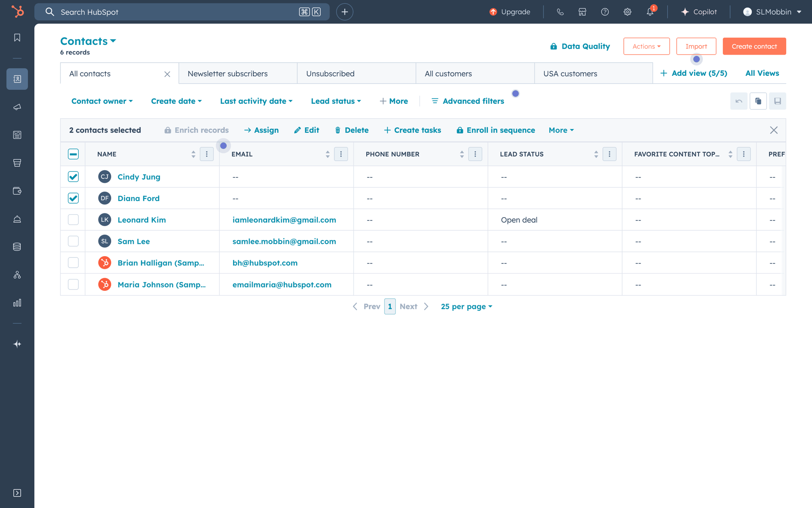Sort by the Name column arrows
812x508 pixels.
[x=193, y=154]
